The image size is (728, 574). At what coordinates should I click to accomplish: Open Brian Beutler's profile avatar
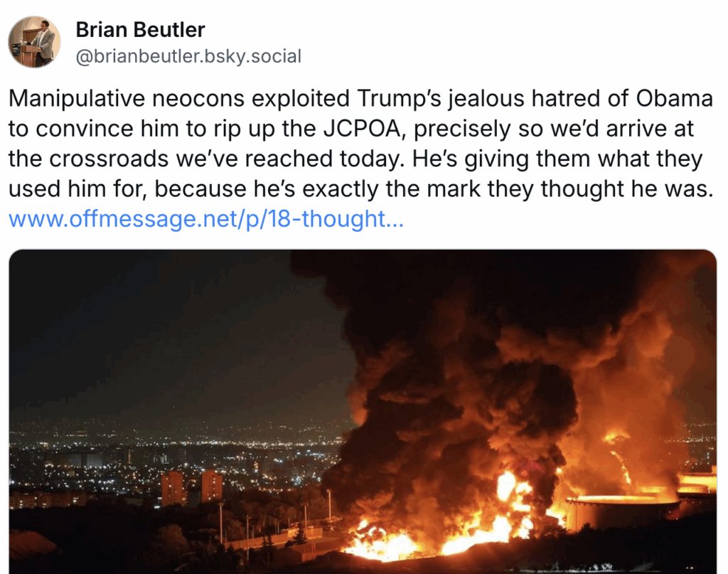34,42
